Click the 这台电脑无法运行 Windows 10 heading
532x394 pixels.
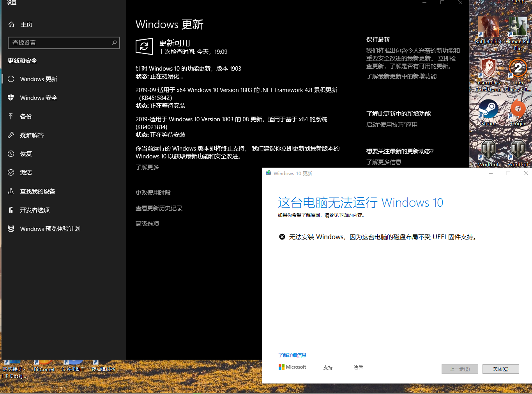[361, 202]
